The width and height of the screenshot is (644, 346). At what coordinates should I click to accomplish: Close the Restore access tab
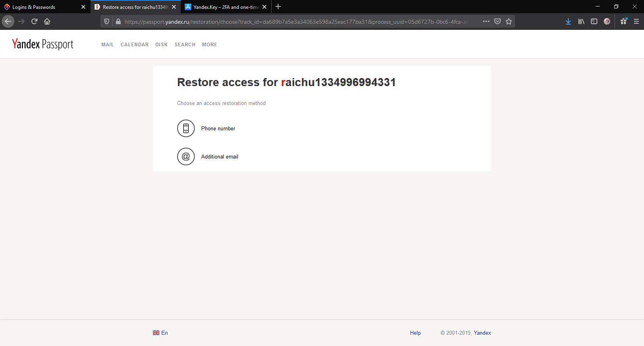click(x=174, y=7)
